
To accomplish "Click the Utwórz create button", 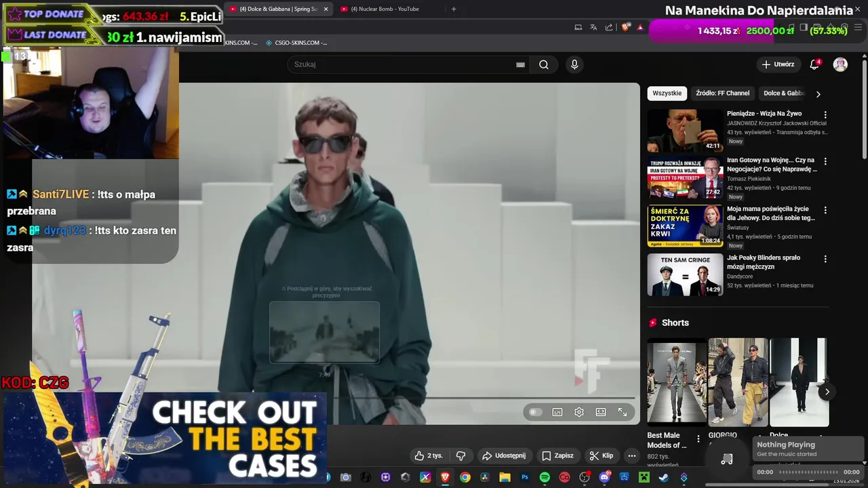I will (x=777, y=64).
